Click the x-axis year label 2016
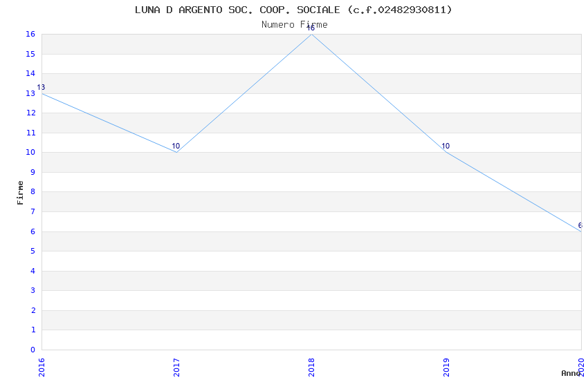 pos(42,368)
